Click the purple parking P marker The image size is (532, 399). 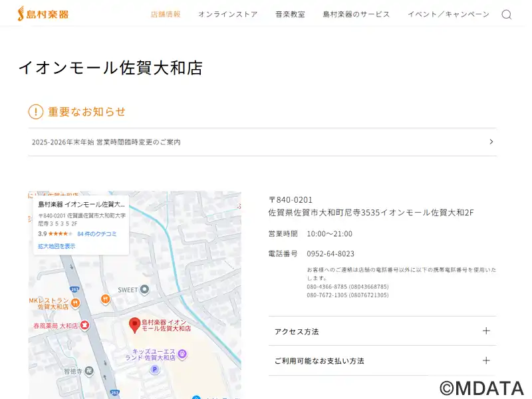[155, 369]
